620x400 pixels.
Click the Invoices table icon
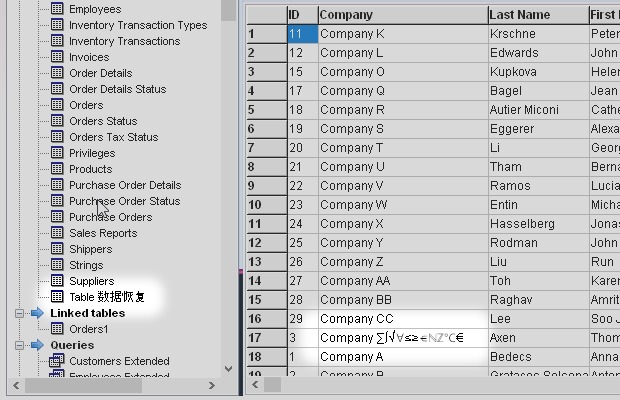[57, 57]
